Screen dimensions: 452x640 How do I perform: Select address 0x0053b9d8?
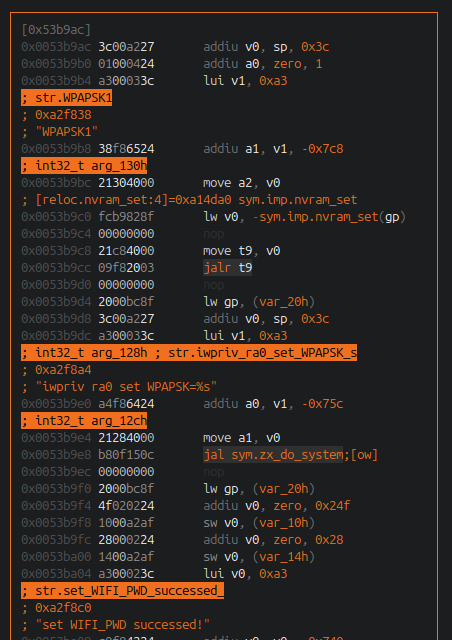click(x=56, y=319)
